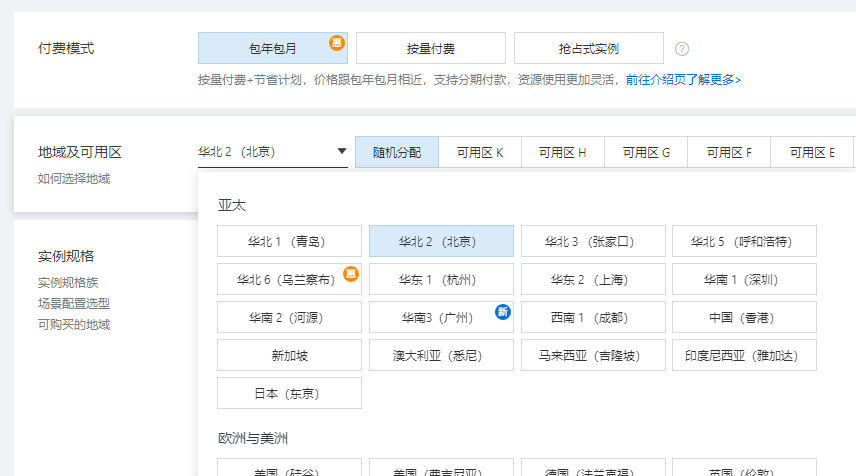The image size is (856, 476).
Task: Open the 实例规格族 link
Action: click(68, 282)
